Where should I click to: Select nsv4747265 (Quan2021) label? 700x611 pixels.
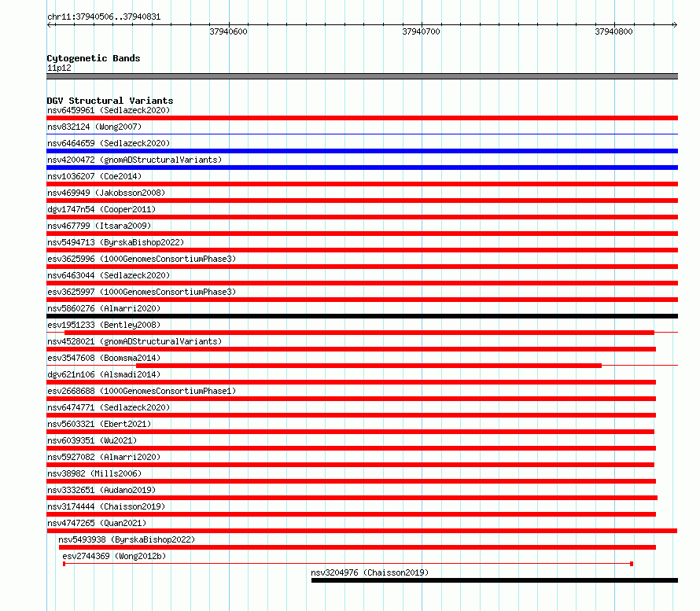pos(97,523)
